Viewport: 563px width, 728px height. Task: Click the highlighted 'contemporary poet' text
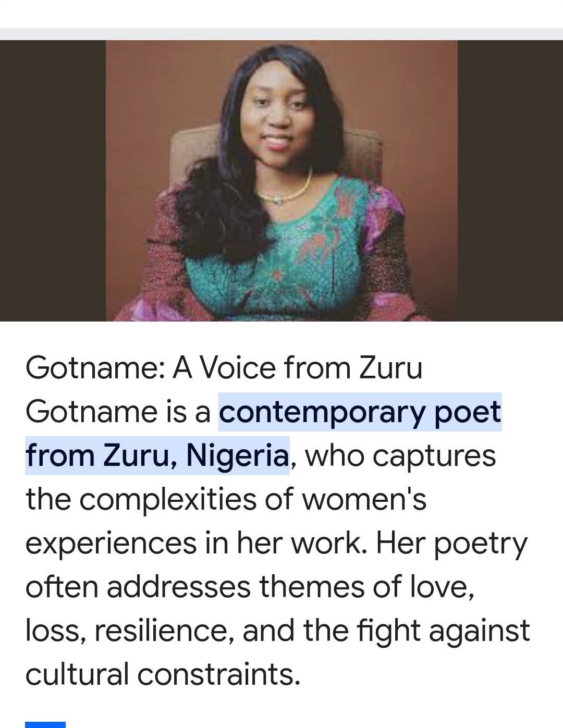pyautogui.click(x=360, y=412)
